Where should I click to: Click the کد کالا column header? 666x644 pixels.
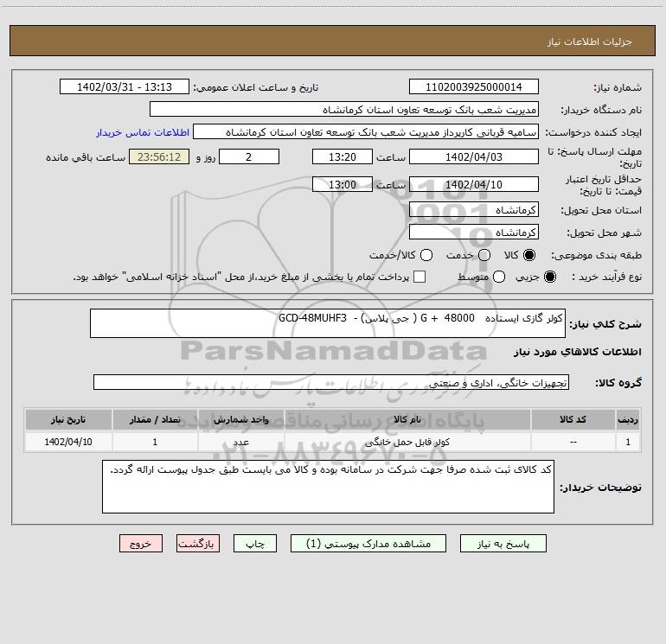(x=573, y=419)
